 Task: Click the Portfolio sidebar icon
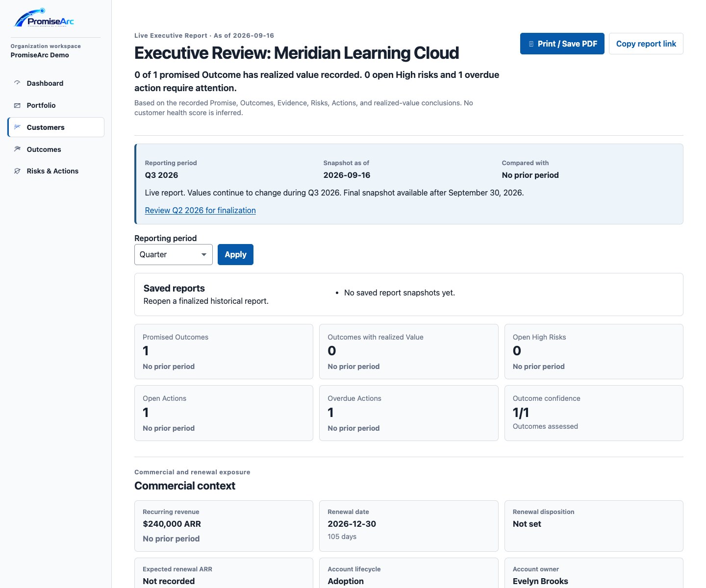click(x=17, y=105)
